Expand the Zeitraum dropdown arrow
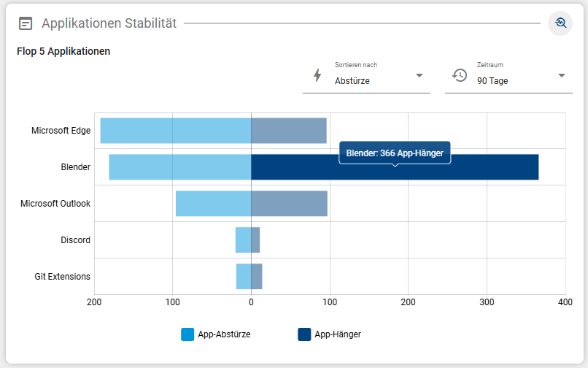 (562, 75)
